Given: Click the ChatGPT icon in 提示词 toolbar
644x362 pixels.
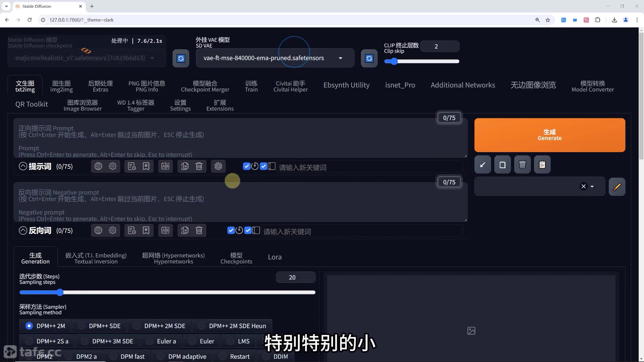Looking at the screenshot, I should tap(218, 166).
